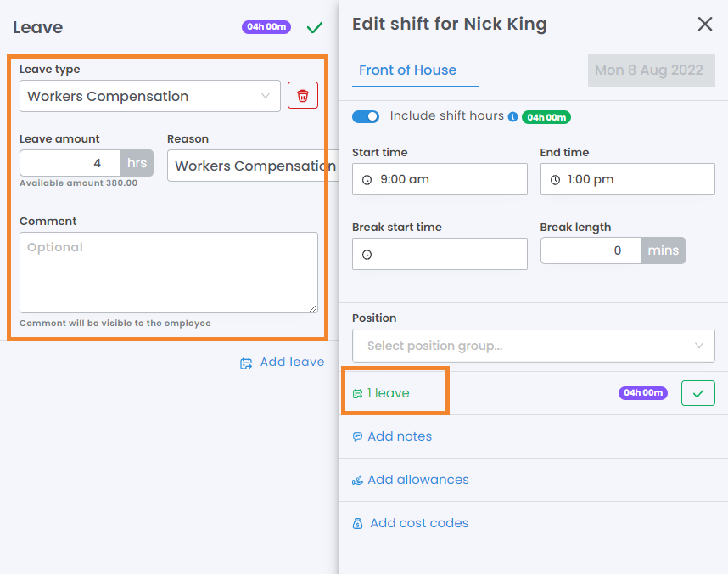Click clock icon in End time field
Image resolution: width=728 pixels, height=574 pixels.
(x=556, y=180)
